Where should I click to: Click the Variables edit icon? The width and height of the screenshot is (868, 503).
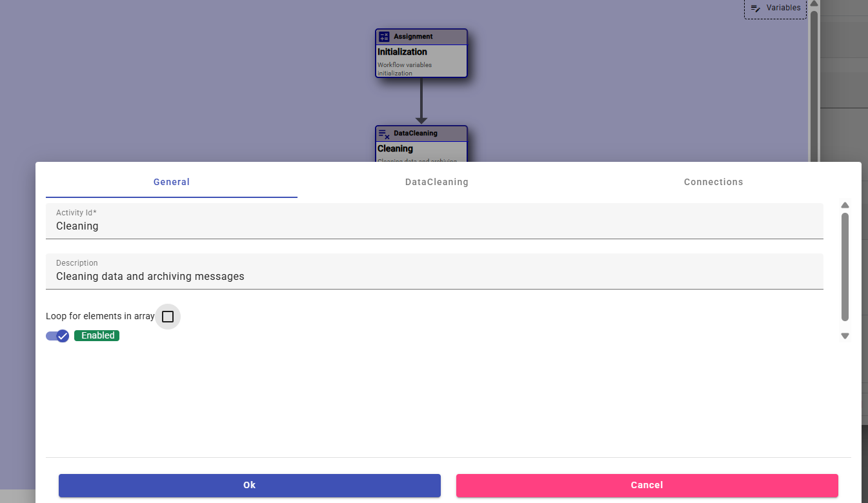point(755,8)
